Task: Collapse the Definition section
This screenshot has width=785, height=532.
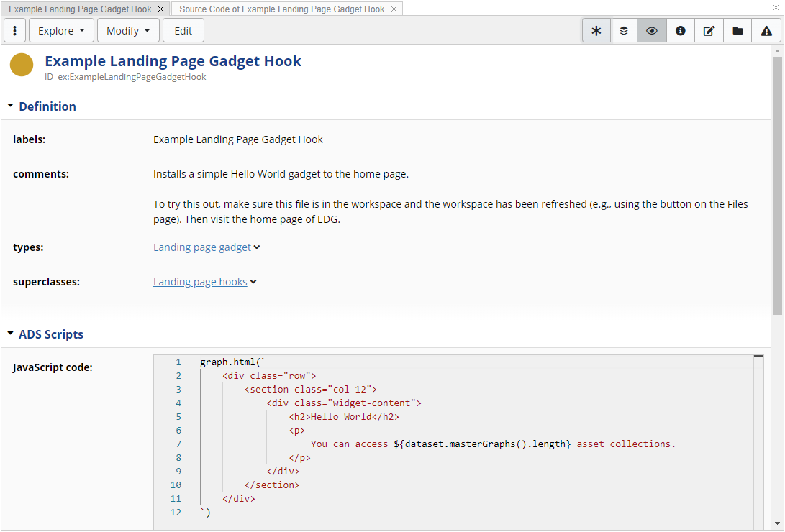Action: pyautogui.click(x=10, y=105)
